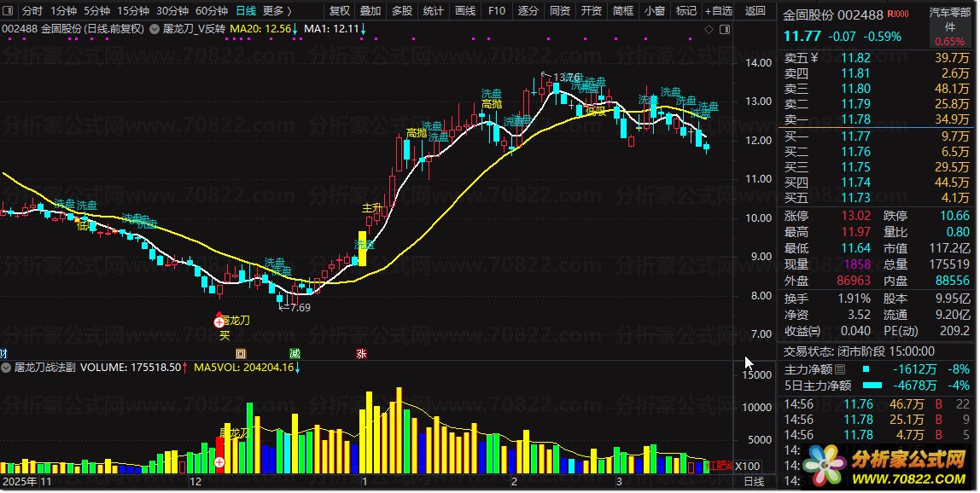Add stock with +自选 button
Image resolution: width=980 pixels, height=493 pixels.
719,10
